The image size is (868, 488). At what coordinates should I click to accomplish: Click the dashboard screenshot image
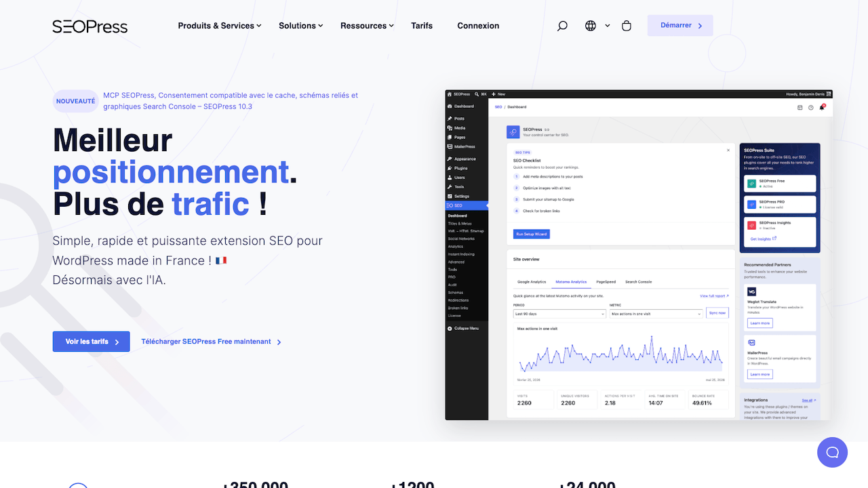tap(639, 255)
